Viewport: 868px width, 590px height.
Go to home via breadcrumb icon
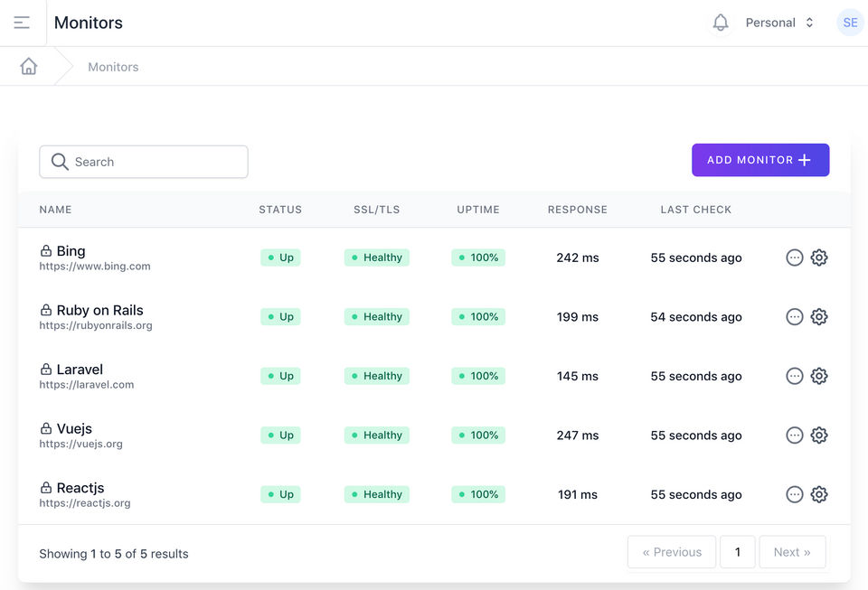tap(29, 66)
